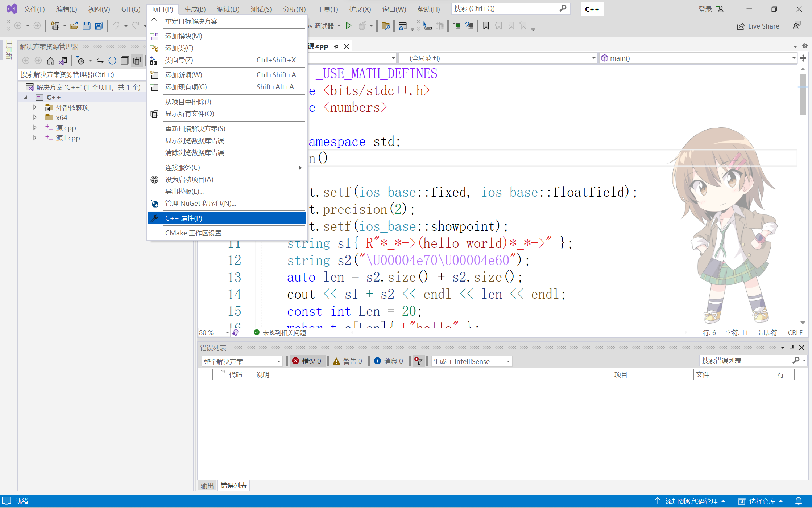Expand the 源1.cpp tree node

(34, 138)
